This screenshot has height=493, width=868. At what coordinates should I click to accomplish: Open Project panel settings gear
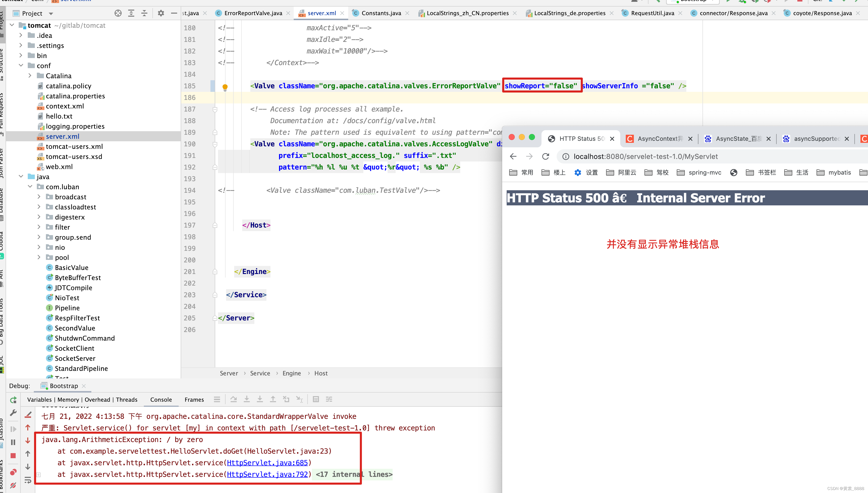[161, 13]
